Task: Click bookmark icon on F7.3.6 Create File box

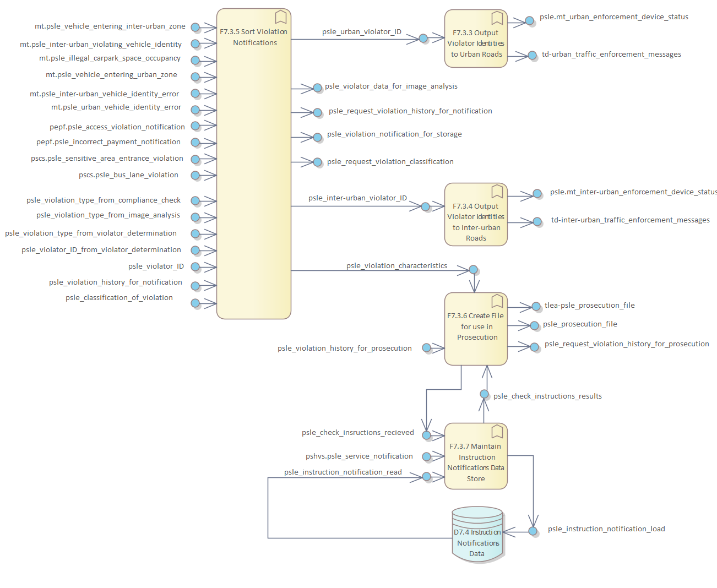Action: point(497,301)
